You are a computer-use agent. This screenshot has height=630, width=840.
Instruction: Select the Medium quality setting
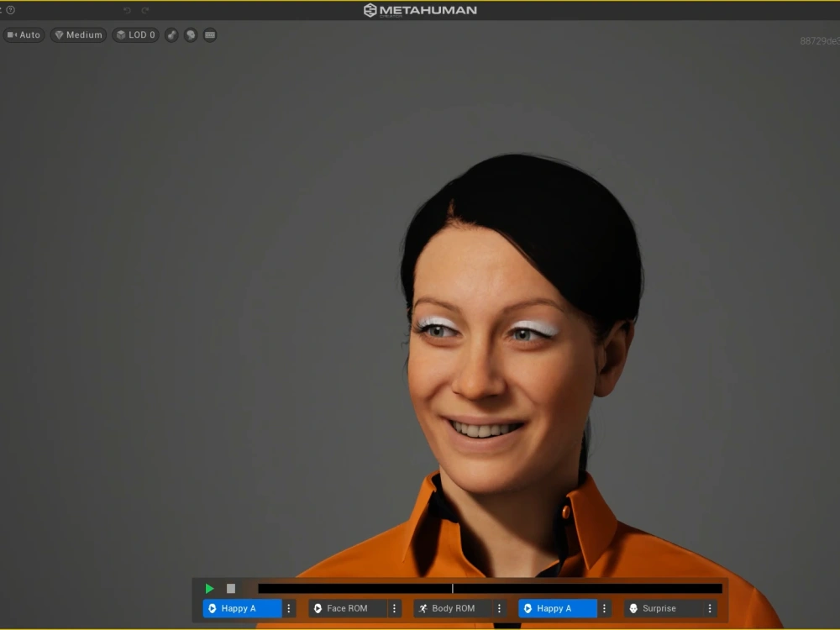point(78,34)
